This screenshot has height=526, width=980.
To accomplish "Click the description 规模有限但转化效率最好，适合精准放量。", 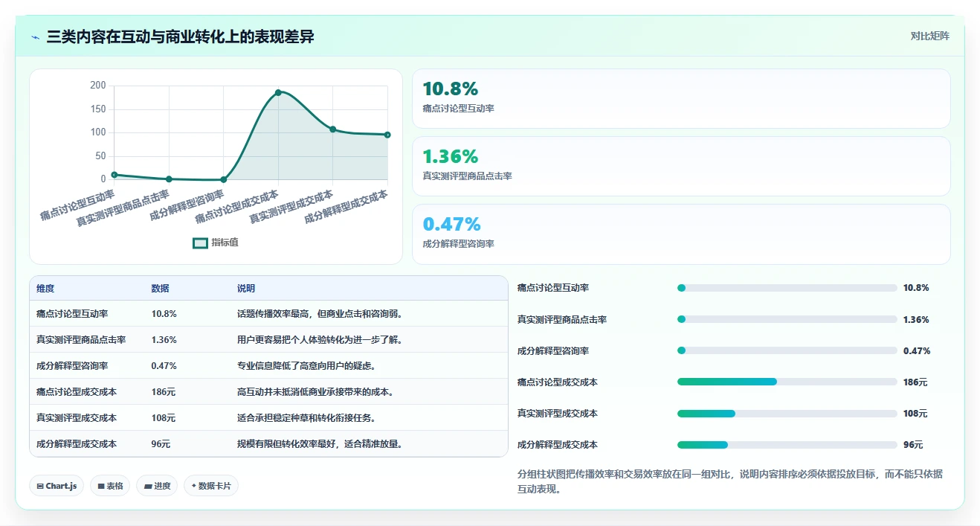I will coord(320,444).
